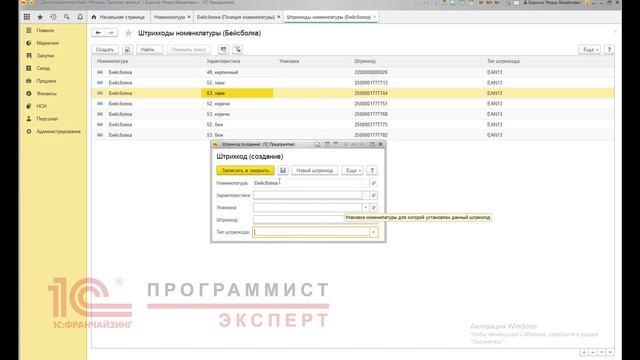Screen dimensions: 640x360
Task: Click into the Характеристика input field
Action: click(x=308, y=196)
